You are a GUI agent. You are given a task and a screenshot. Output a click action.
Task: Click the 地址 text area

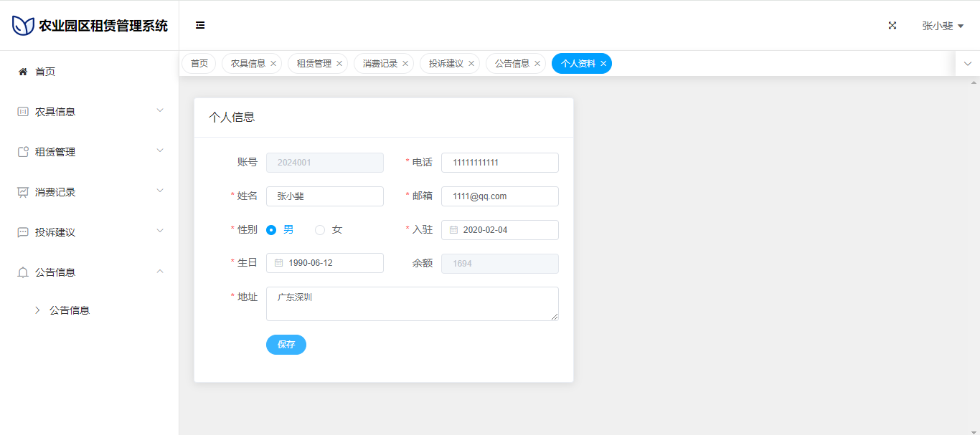(412, 304)
